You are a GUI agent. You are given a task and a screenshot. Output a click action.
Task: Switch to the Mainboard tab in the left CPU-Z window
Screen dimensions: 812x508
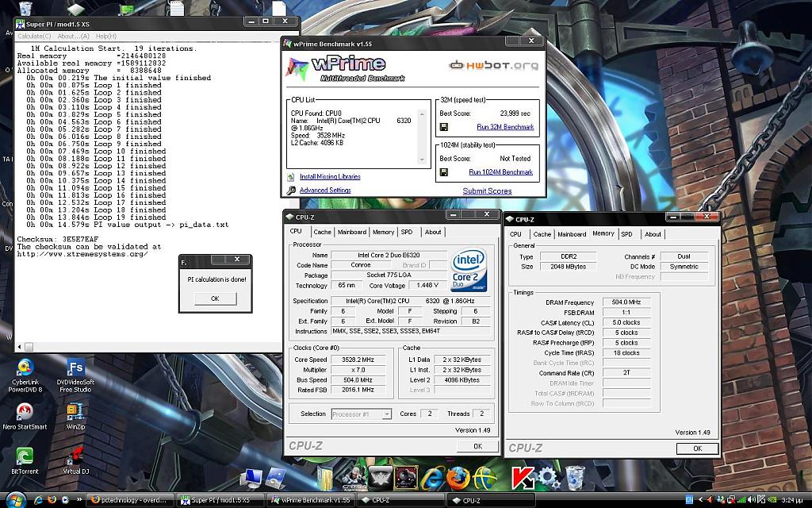click(x=351, y=233)
